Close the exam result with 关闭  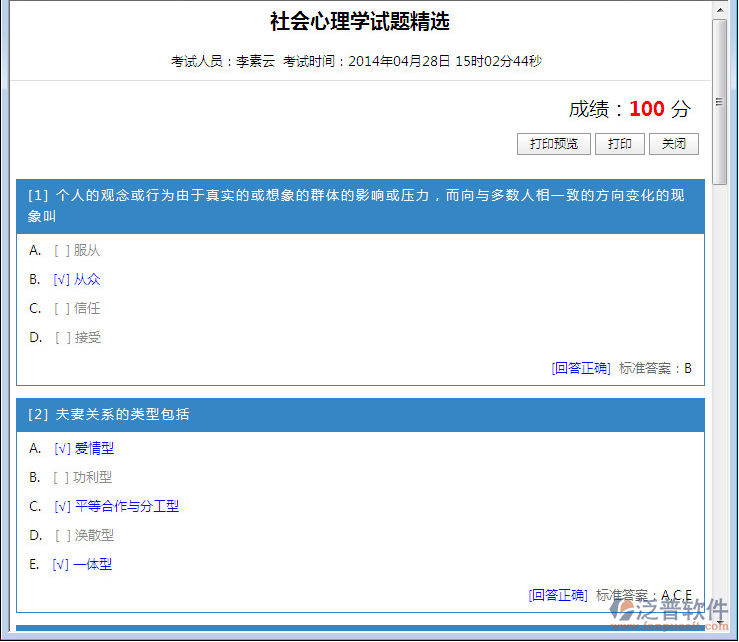pyautogui.click(x=673, y=144)
